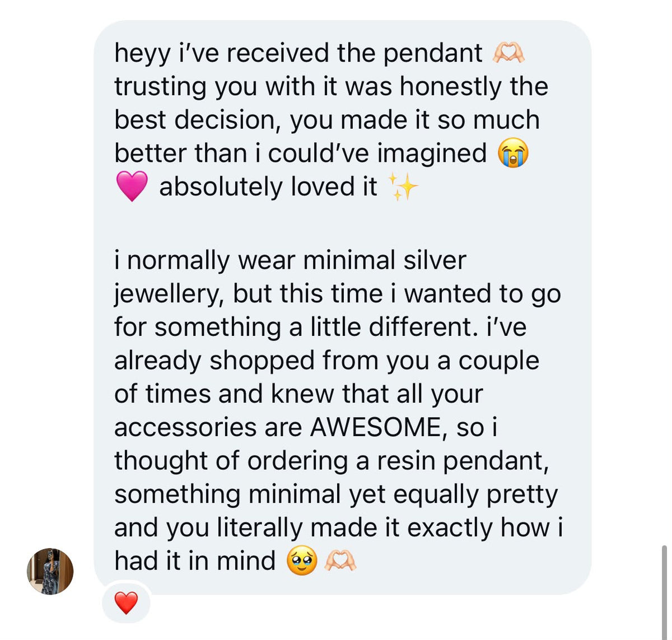672x640 pixels.
Task: Tap the pleading face emoji near 'mind'
Action: (302, 560)
